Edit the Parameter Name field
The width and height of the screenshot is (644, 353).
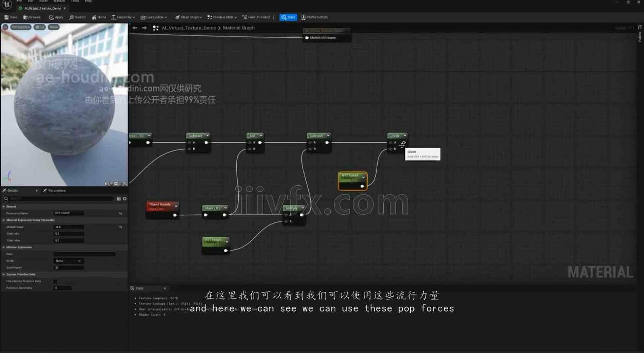69,213
